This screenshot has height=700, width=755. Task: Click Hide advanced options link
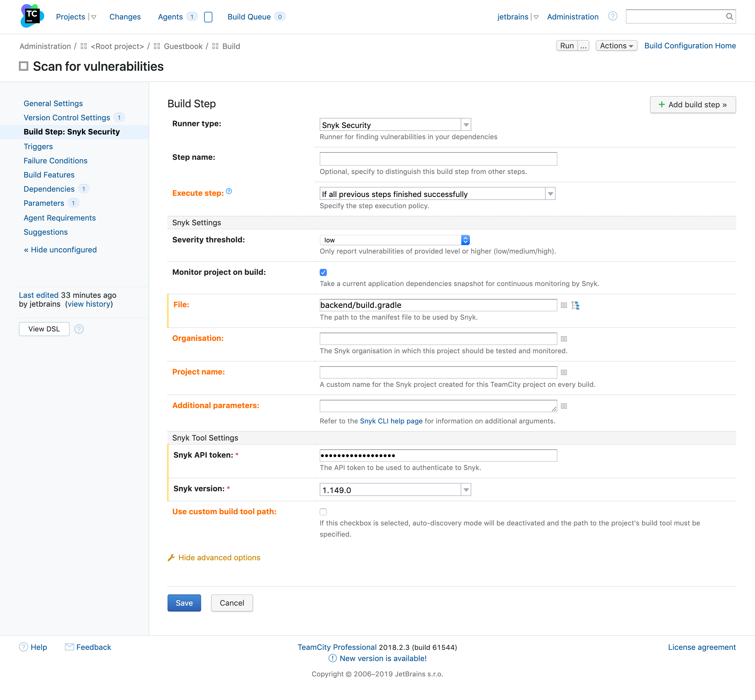219,558
